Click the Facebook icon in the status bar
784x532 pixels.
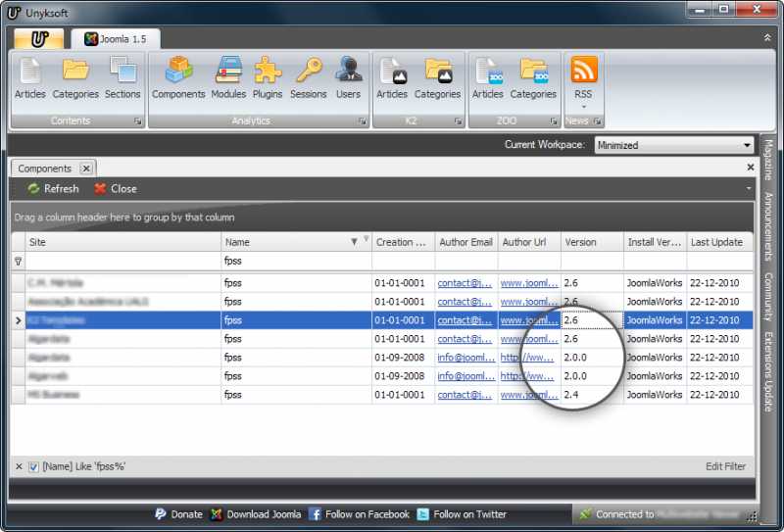(315, 514)
